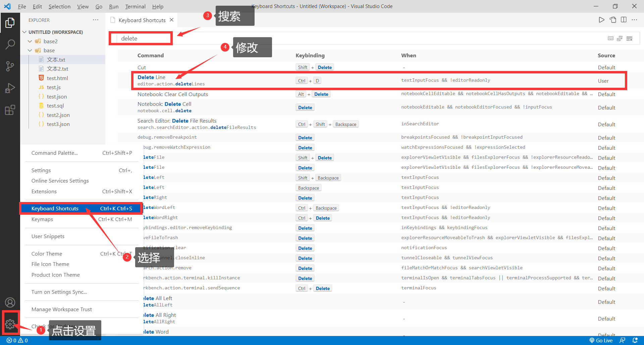Click the User source cell
644x345 pixels.
603,81
